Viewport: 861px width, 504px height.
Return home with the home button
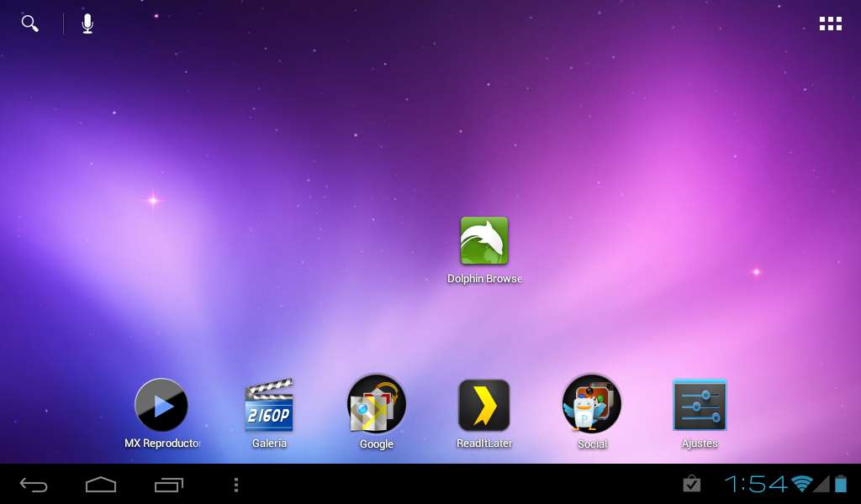[x=100, y=484]
